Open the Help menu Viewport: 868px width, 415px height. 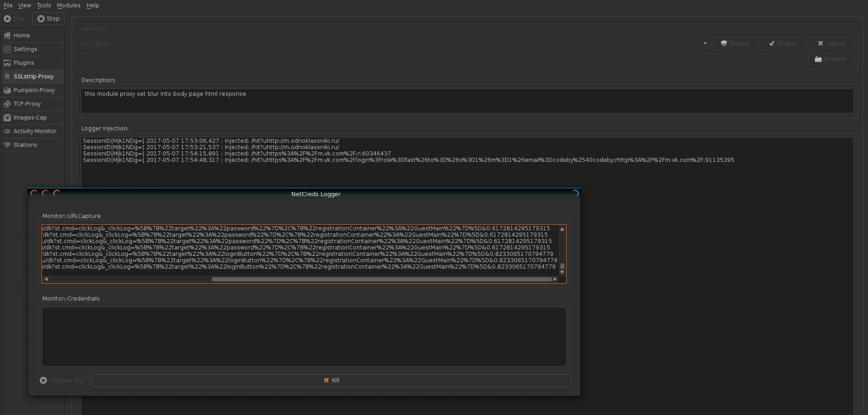pyautogui.click(x=93, y=5)
